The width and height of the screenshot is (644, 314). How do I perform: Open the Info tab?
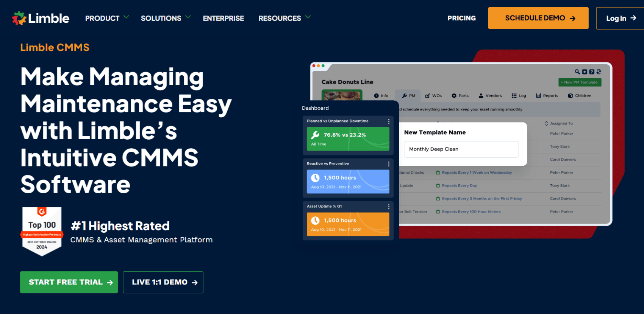click(x=381, y=96)
